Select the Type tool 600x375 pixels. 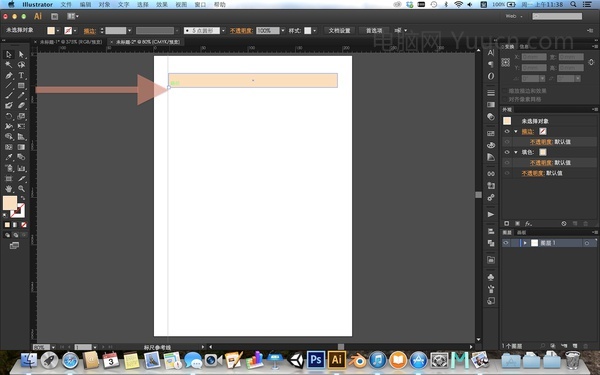coord(21,75)
